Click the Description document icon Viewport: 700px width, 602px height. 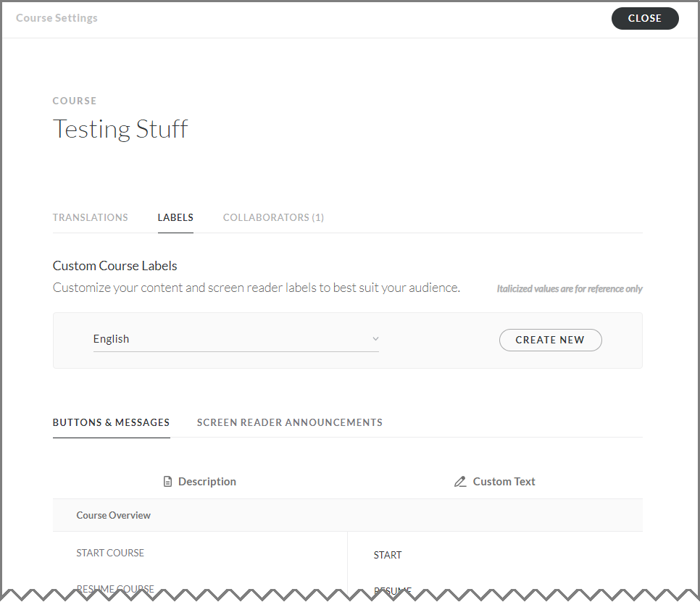point(168,482)
